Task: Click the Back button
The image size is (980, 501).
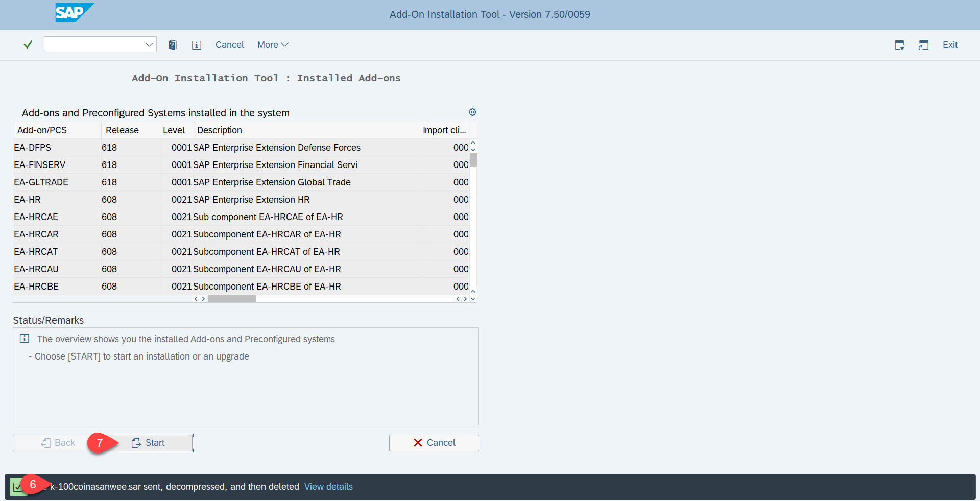Action: 58,443
